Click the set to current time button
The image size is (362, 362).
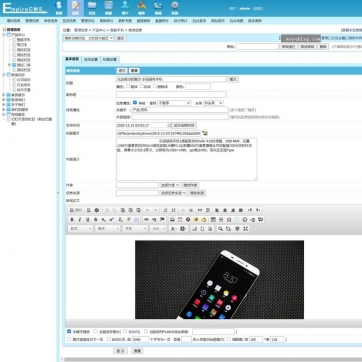pos(184,125)
